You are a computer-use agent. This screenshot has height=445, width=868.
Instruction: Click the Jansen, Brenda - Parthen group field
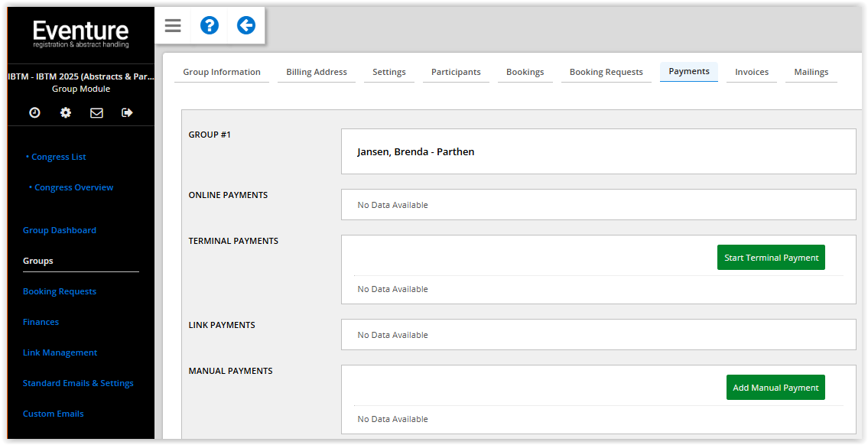click(598, 151)
